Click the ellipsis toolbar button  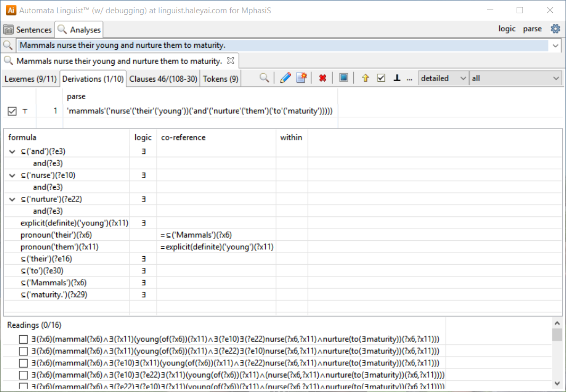click(410, 79)
